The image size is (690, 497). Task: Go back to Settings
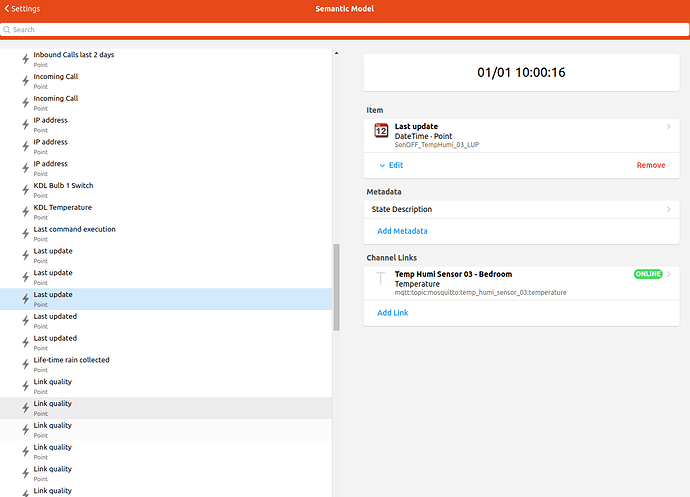(22, 9)
